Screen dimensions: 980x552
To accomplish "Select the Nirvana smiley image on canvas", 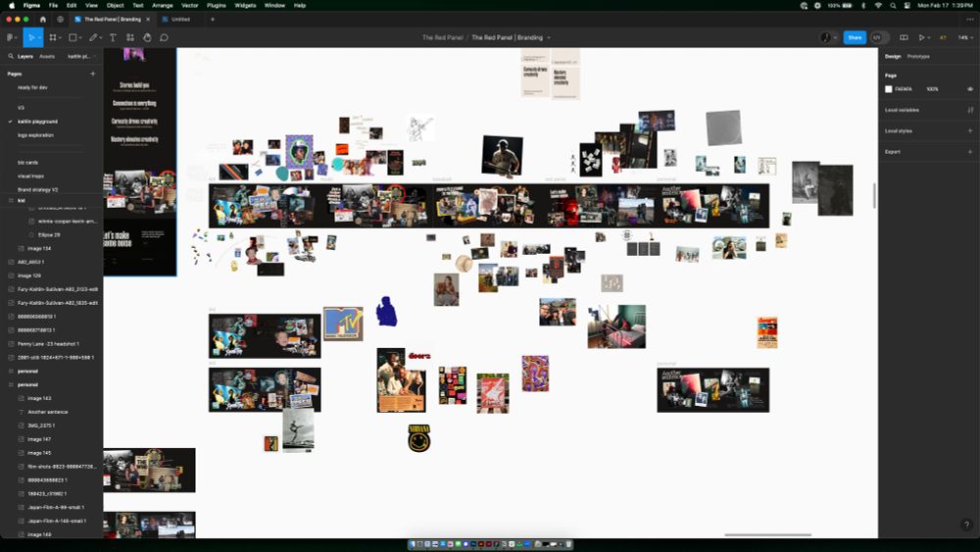I will [x=418, y=438].
